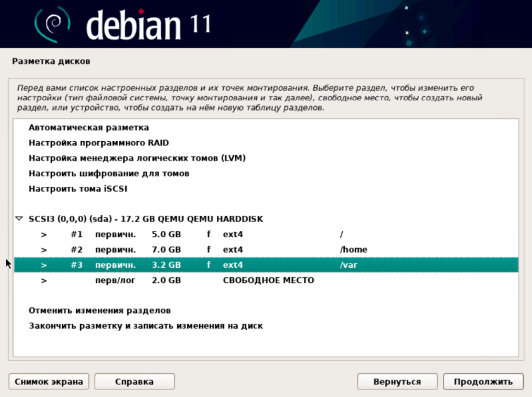The width and height of the screenshot is (532, 397).
Task: Open Настройка программного RAID
Action: [98, 143]
